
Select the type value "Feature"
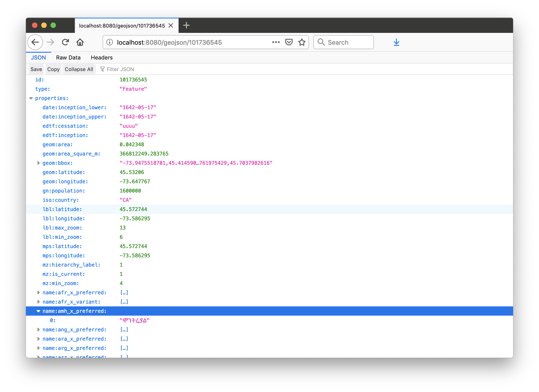coord(133,89)
